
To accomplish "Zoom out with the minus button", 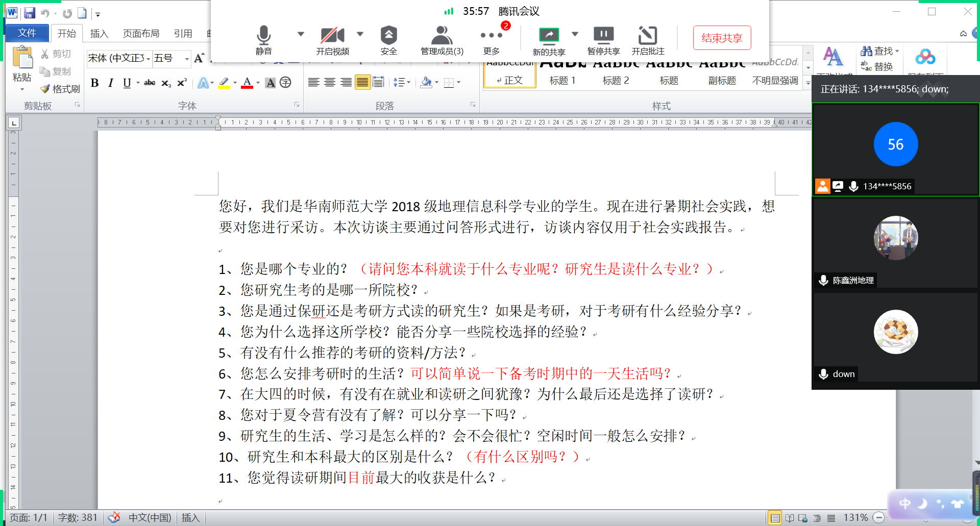I will (x=878, y=517).
